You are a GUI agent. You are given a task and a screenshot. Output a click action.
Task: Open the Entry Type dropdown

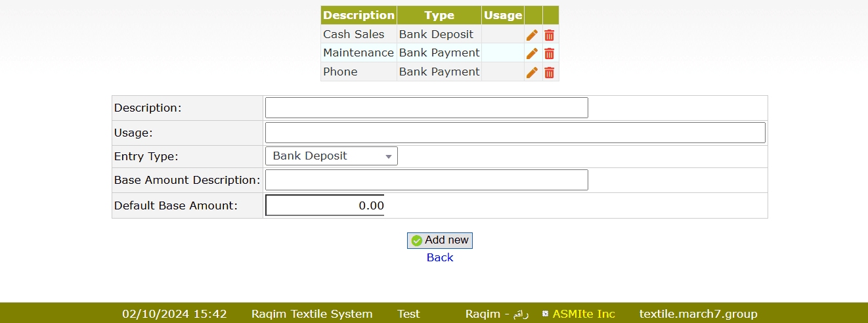331,156
